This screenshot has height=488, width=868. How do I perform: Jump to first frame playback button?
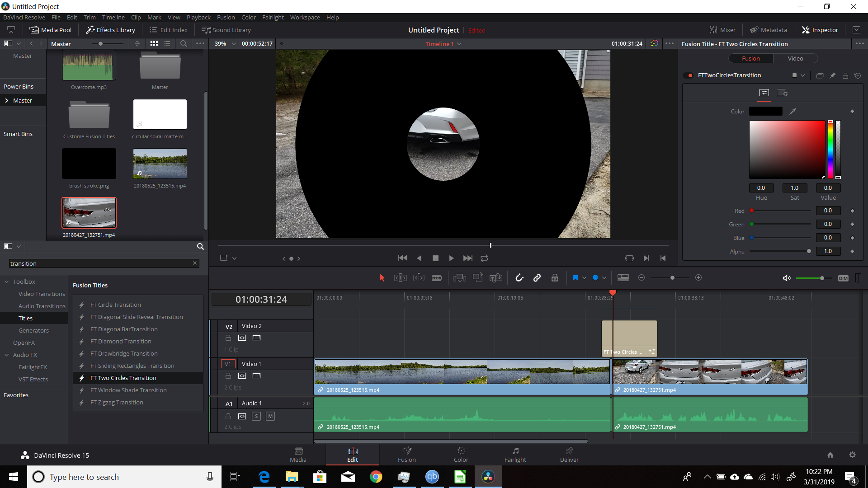403,258
